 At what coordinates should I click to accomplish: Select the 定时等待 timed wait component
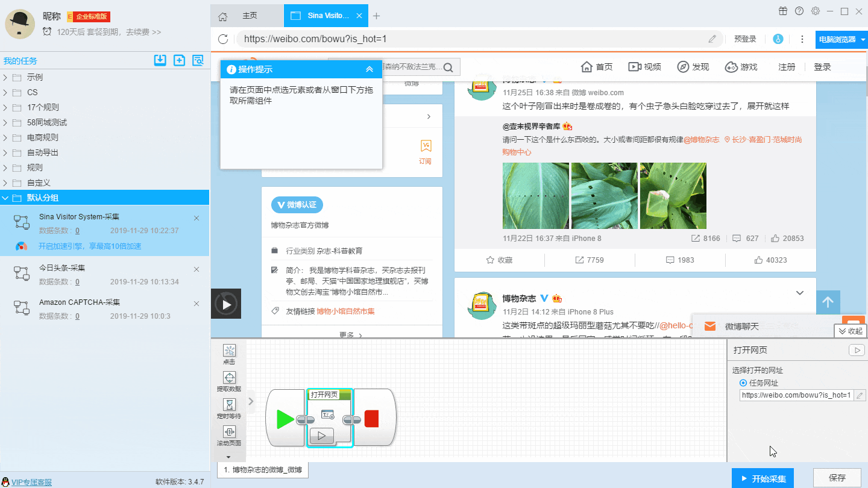229,408
